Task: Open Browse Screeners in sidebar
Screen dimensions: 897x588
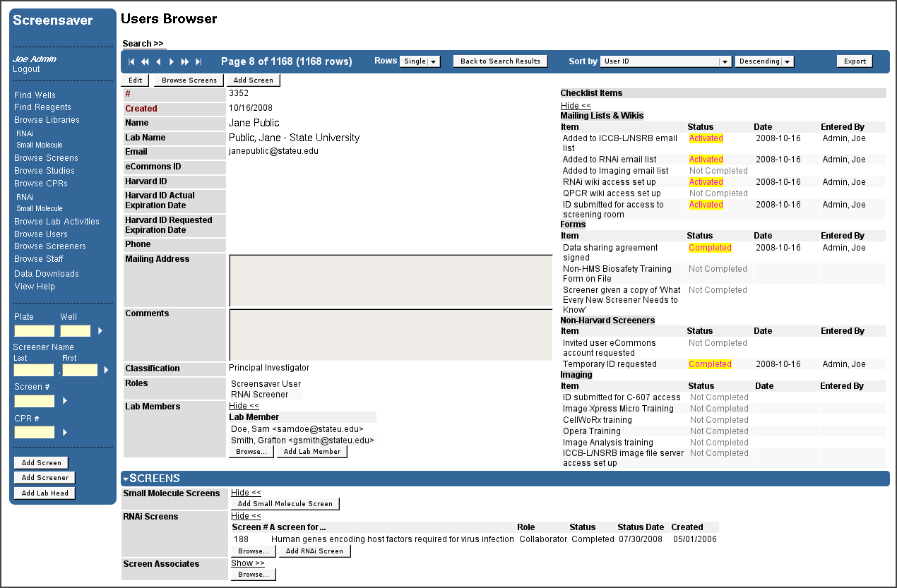Action: point(50,246)
